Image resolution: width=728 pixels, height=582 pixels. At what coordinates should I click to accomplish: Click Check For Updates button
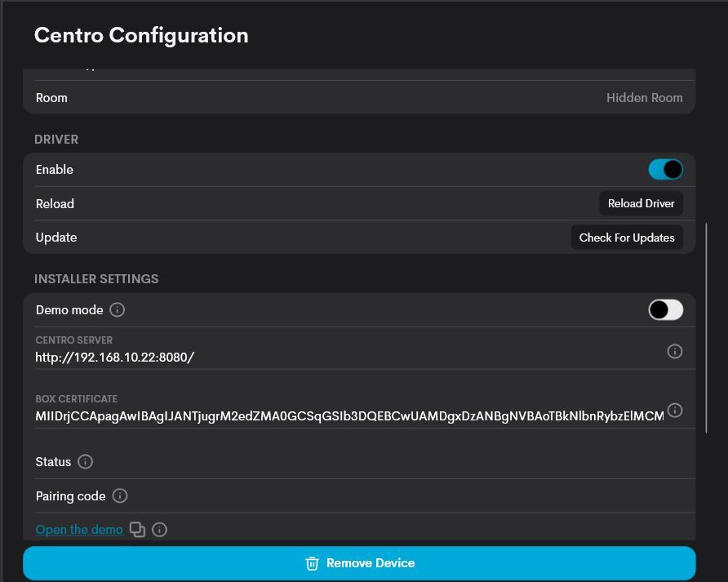[x=626, y=238]
